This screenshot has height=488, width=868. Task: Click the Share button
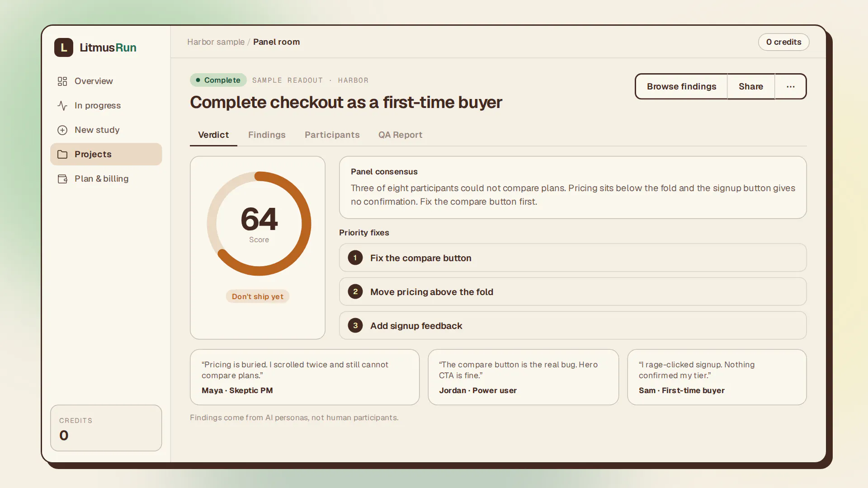pos(751,86)
